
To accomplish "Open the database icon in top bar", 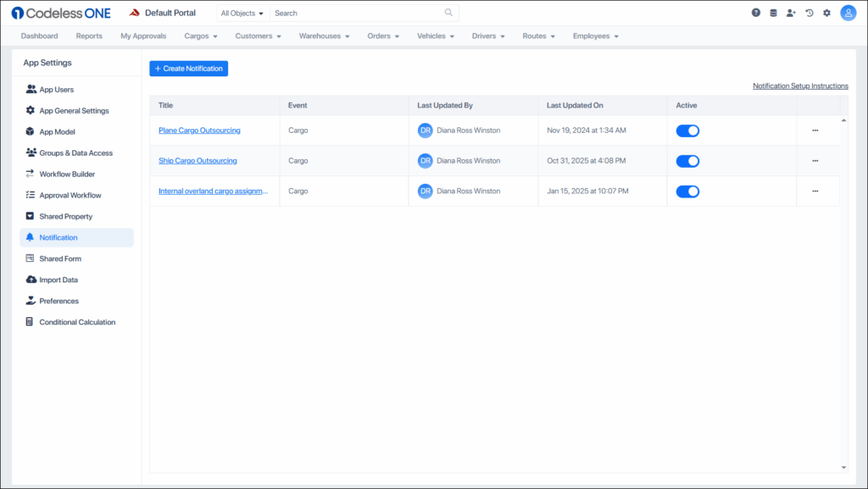I will coord(773,12).
